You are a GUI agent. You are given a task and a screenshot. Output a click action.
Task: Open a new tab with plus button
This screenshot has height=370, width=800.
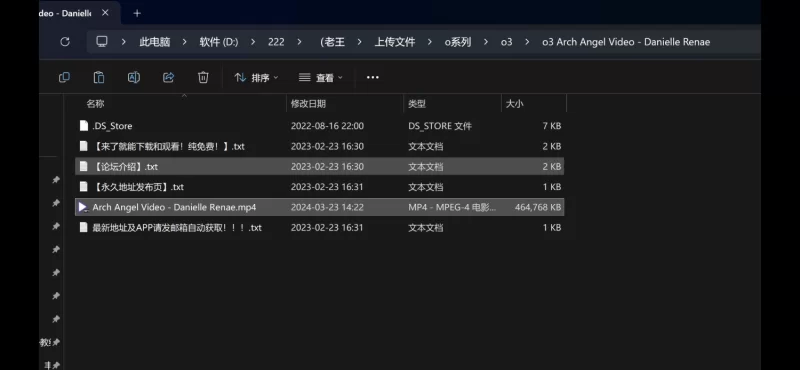pyautogui.click(x=137, y=13)
